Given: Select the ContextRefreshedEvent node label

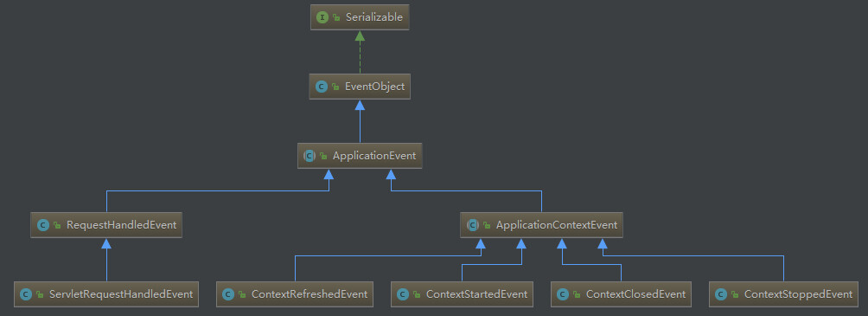Looking at the screenshot, I should click(310, 294).
